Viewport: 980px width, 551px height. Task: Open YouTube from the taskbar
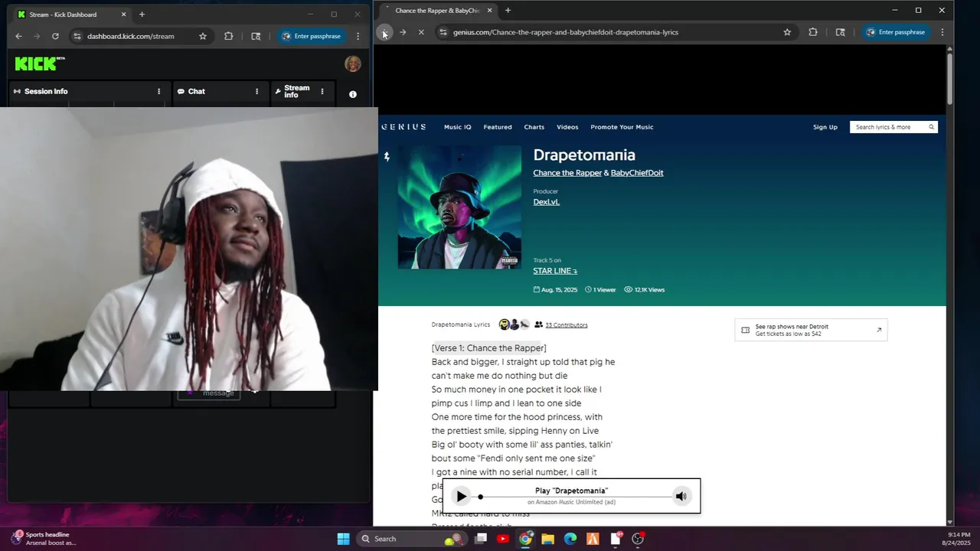point(503,539)
